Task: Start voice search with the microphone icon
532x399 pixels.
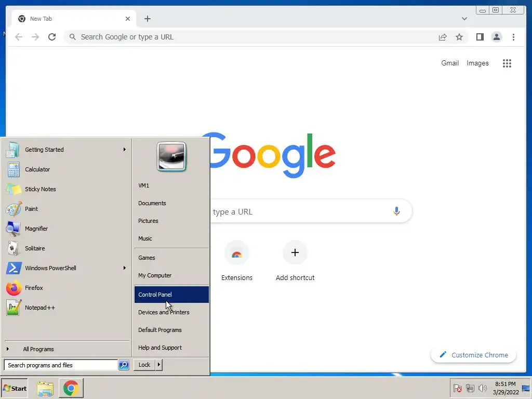Action: pos(396,211)
